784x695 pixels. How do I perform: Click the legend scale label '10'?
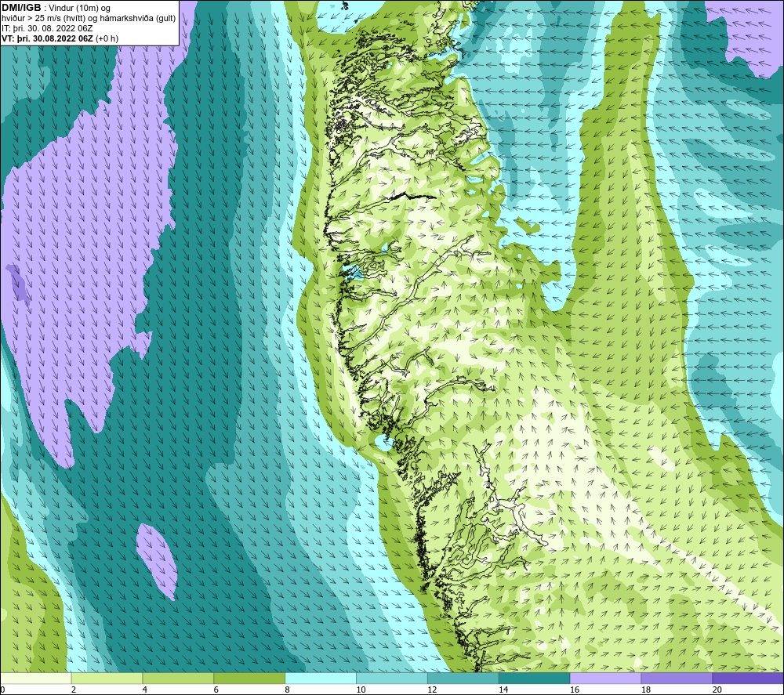[x=361, y=690]
